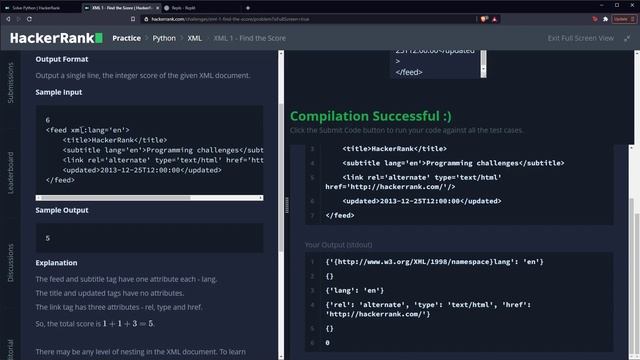Click the Explanation heading
The height and width of the screenshot is (360, 640).
click(x=56, y=263)
